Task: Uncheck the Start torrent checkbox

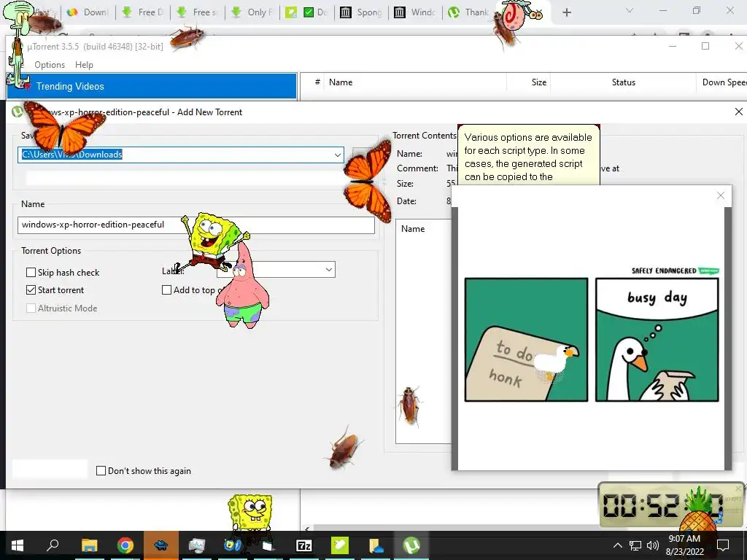Action: [x=31, y=290]
